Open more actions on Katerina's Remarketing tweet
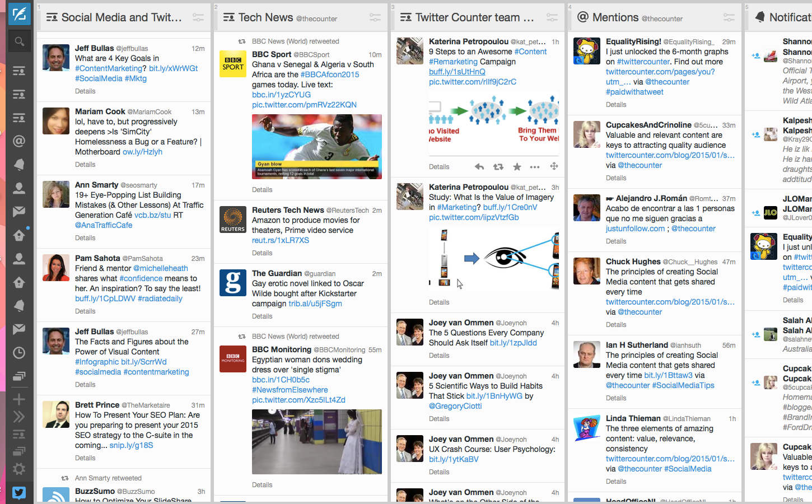The height and width of the screenshot is (504, 812). 535,167
